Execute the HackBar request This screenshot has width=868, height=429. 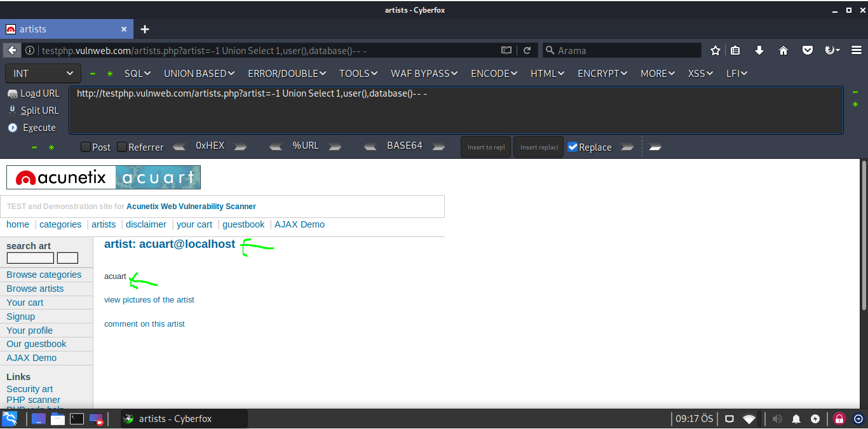(32, 128)
